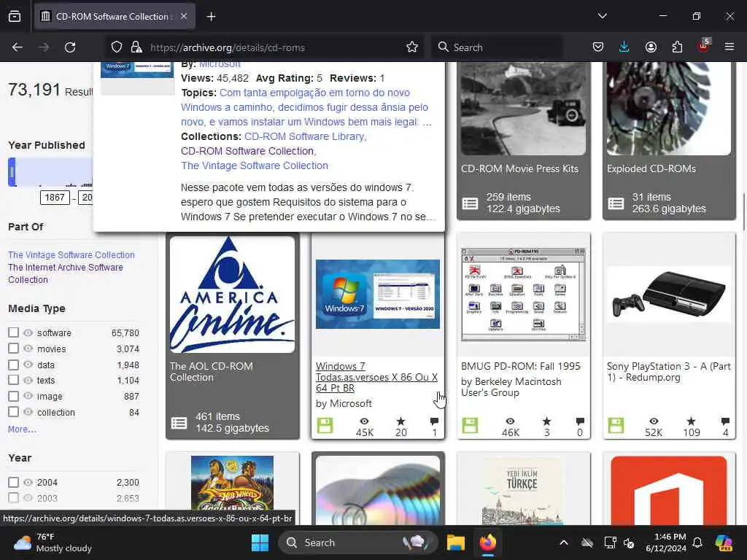Viewport: 747px width, 560px height.
Task: Open a new tab with plus button
Action: click(x=211, y=17)
